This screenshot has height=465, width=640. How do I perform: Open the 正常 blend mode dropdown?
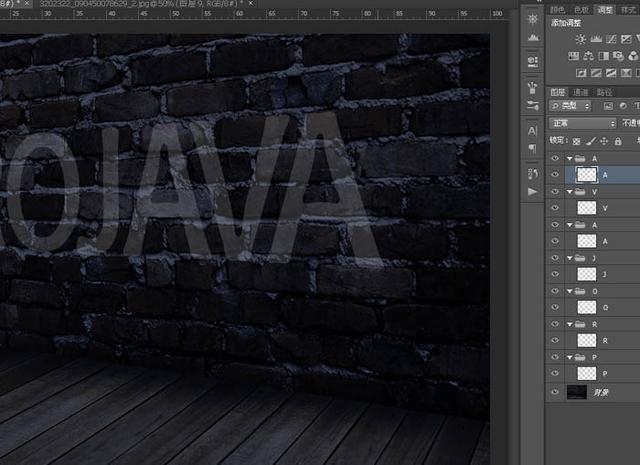point(582,123)
